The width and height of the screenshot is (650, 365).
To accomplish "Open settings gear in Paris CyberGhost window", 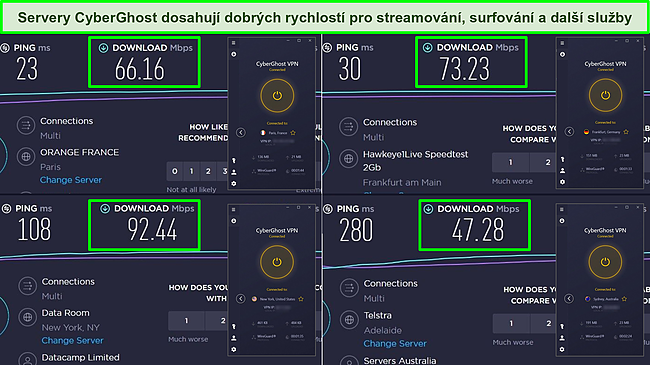I will [234, 183].
